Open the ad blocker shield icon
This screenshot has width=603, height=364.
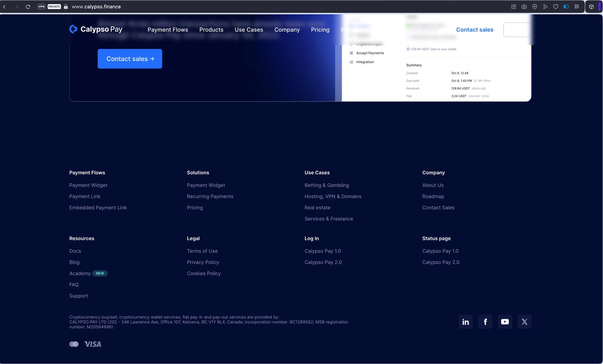(535, 7)
